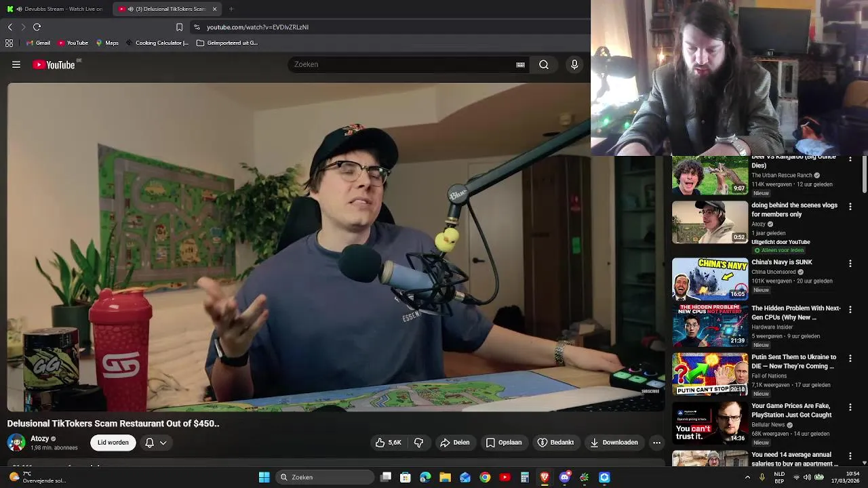The image size is (868, 488).
Task: Click the Lid worden join button
Action: pyautogui.click(x=113, y=443)
